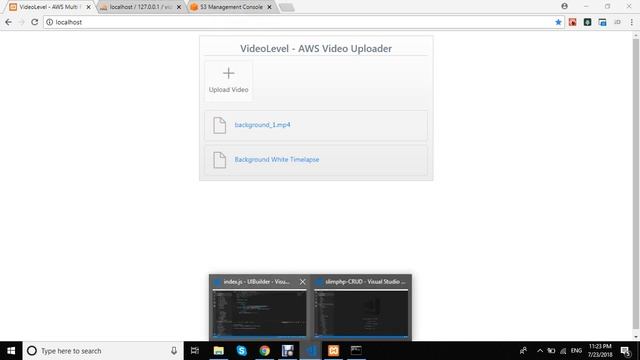Show hidden tray icons chevron

point(540,351)
